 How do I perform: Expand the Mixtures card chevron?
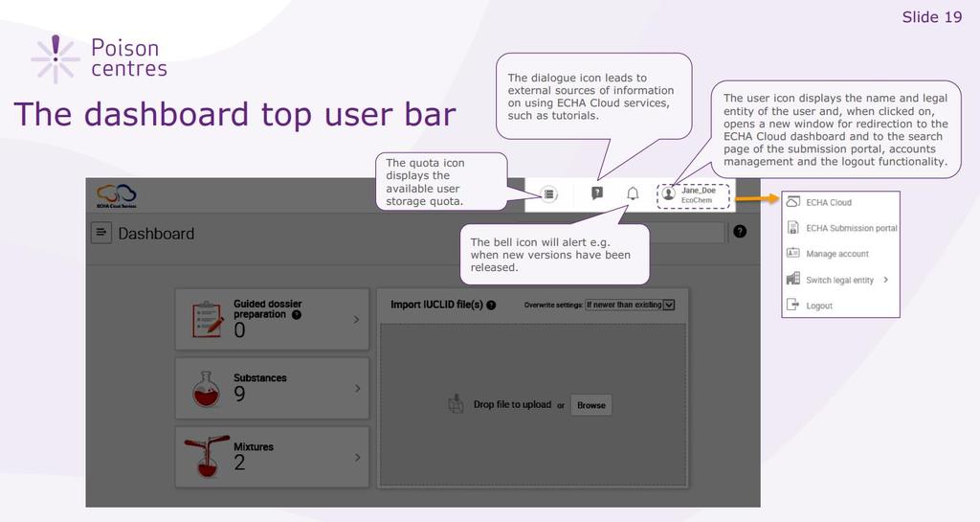[358, 458]
